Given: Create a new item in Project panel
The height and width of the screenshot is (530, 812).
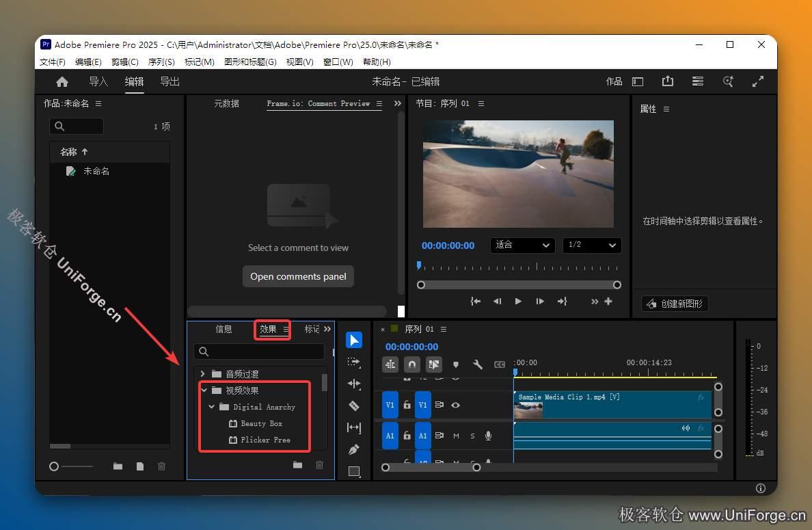Looking at the screenshot, I should pos(140,466).
